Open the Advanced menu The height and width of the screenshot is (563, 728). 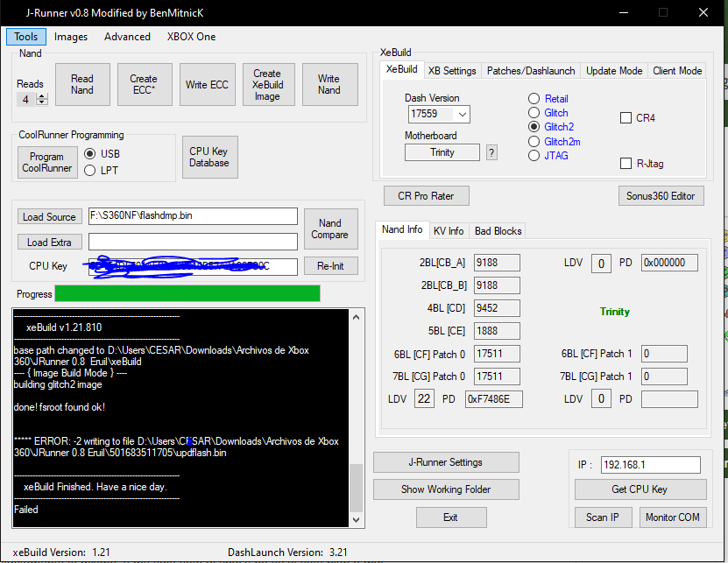127,37
